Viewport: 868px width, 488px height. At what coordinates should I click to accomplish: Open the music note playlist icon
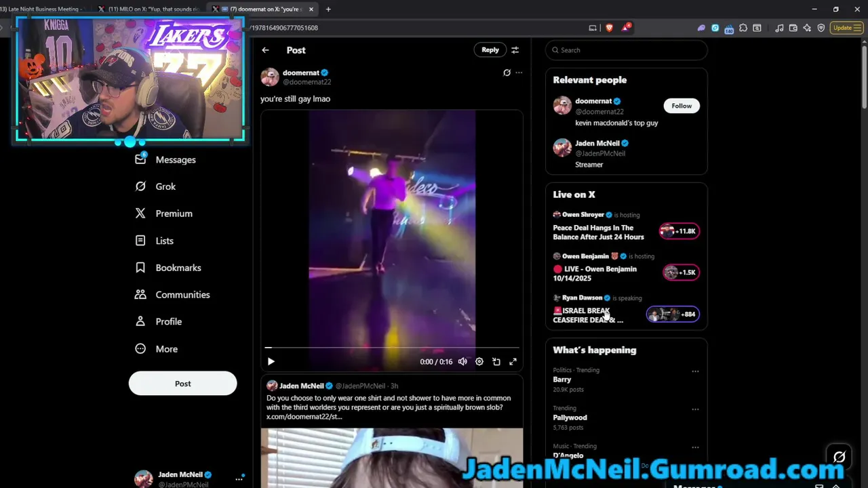[779, 28]
